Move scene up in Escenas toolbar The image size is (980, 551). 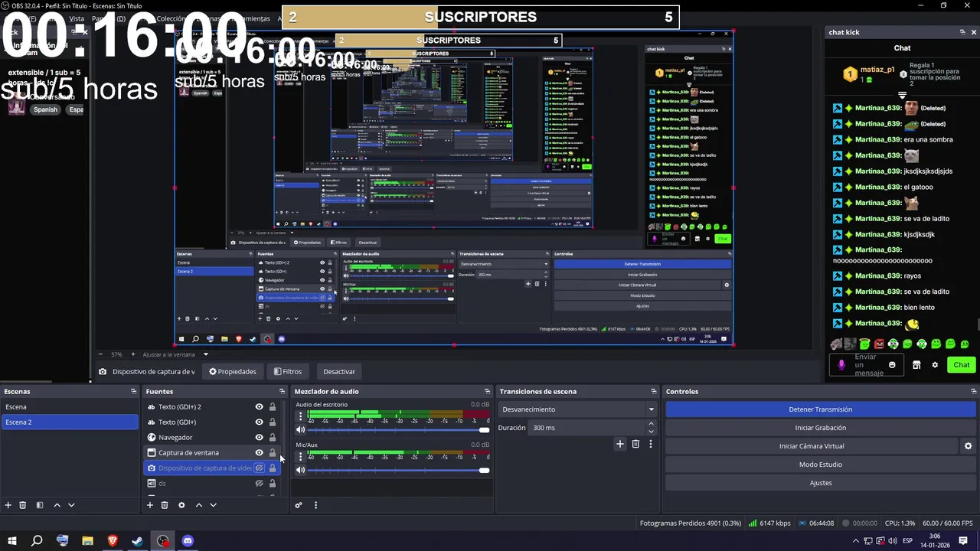[x=57, y=505]
